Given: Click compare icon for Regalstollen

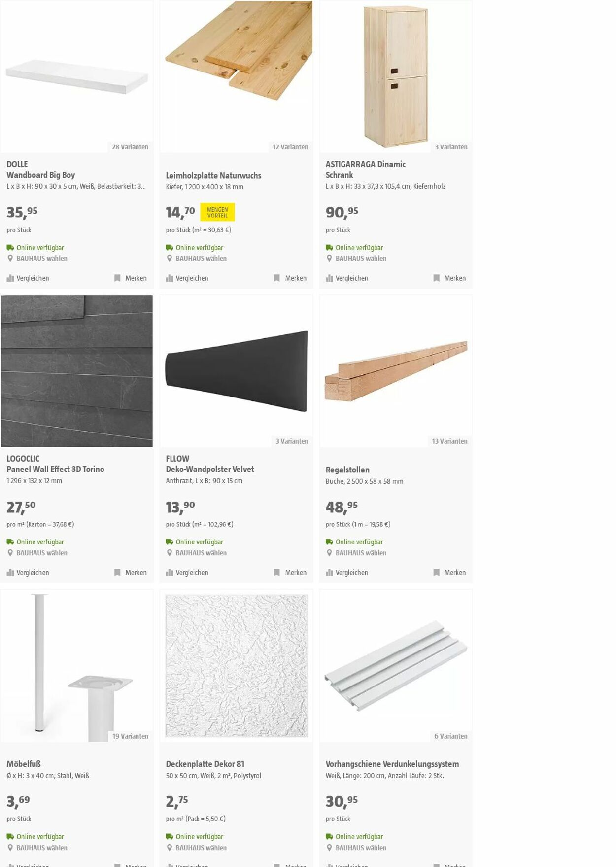Looking at the screenshot, I should tap(329, 573).
